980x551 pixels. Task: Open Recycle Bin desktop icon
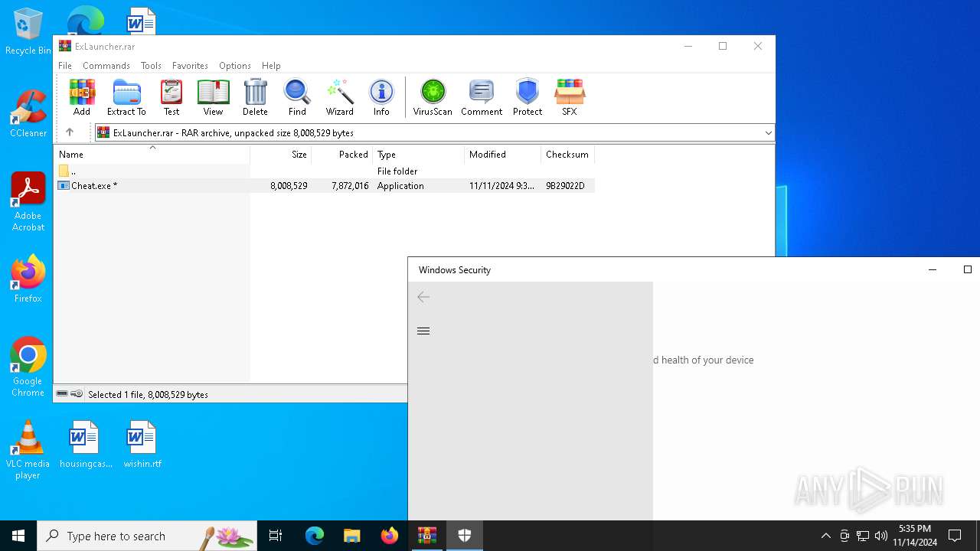point(28,32)
